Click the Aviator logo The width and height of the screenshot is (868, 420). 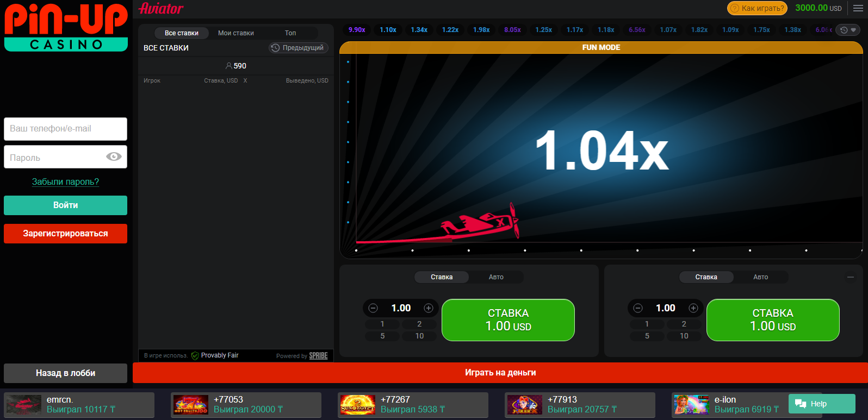click(161, 8)
